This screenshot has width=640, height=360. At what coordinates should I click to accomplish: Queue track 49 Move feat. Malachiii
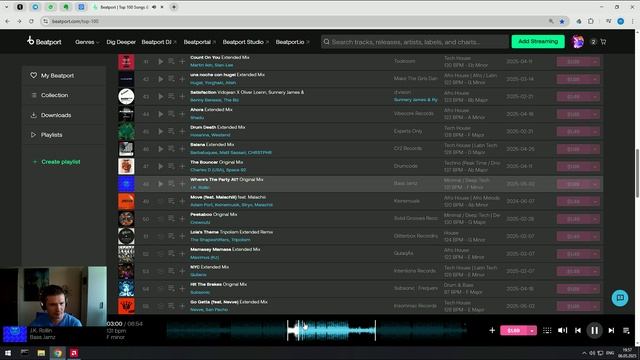(171, 202)
